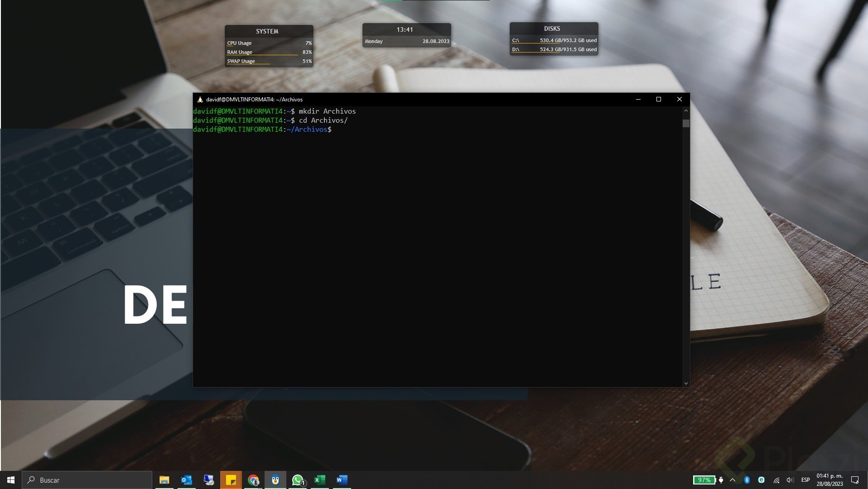The image size is (868, 489).
Task: Check Wi-Fi status from the tray icon
Action: pos(776,480)
